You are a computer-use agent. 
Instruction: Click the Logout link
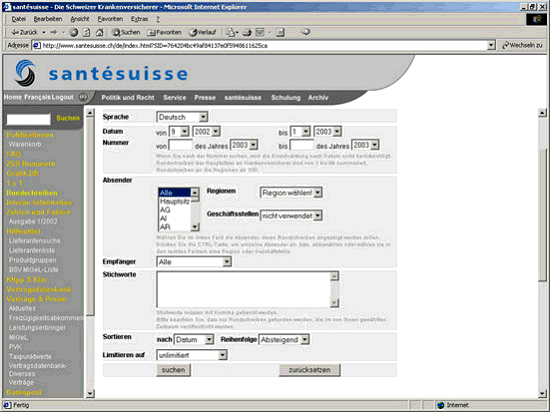click(x=63, y=97)
